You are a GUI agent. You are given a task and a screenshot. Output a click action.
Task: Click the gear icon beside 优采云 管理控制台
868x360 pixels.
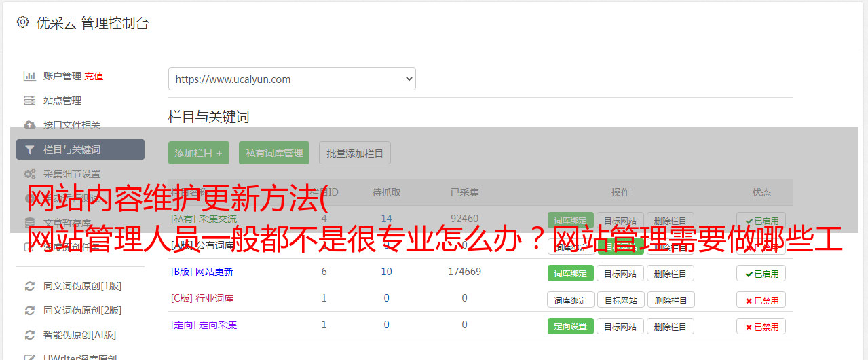[x=22, y=22]
